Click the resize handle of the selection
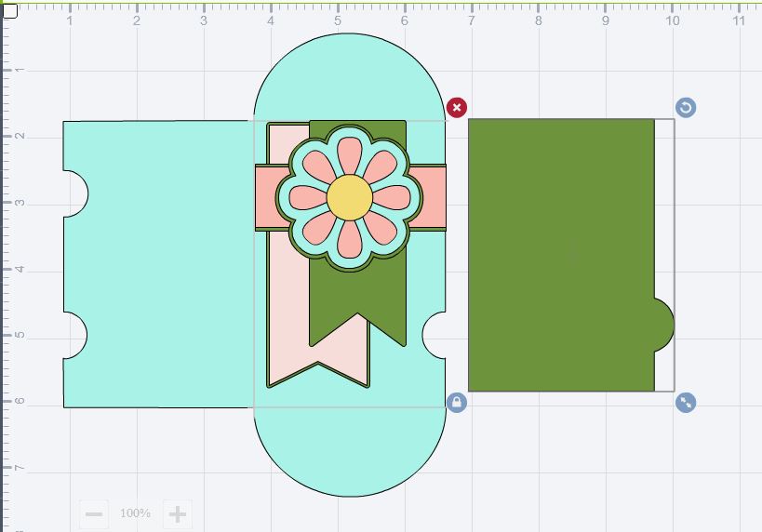 [x=686, y=403]
